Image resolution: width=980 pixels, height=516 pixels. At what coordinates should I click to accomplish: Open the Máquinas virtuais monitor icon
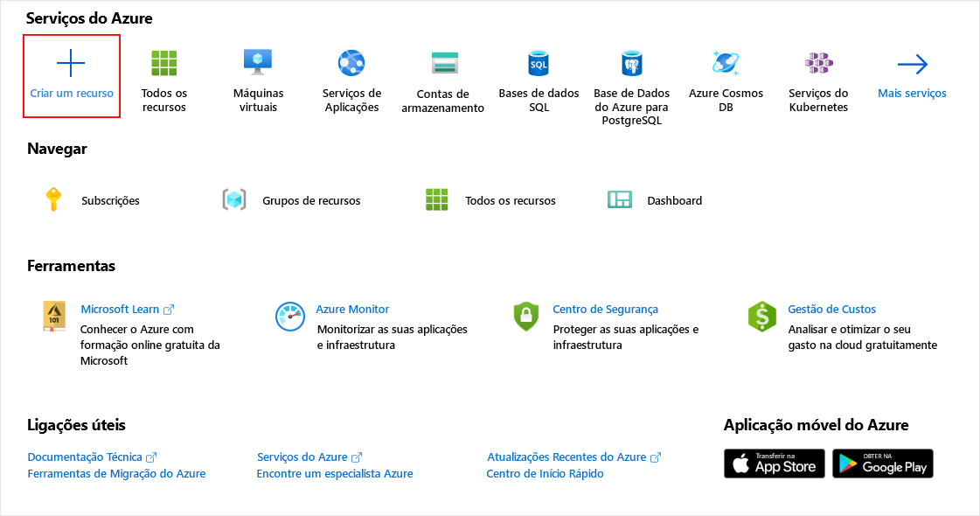click(258, 63)
